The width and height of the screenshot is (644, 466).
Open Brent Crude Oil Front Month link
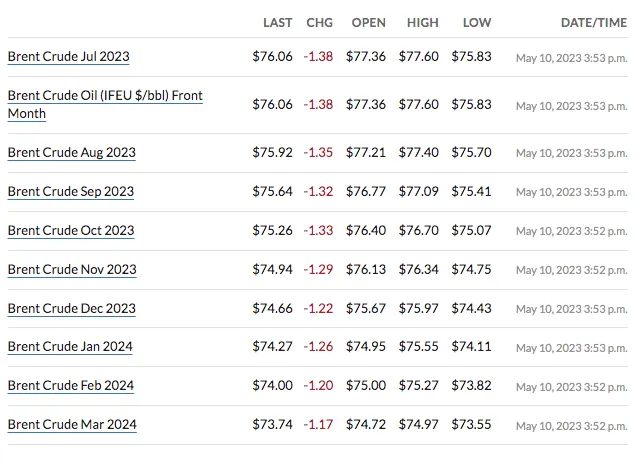click(x=104, y=96)
